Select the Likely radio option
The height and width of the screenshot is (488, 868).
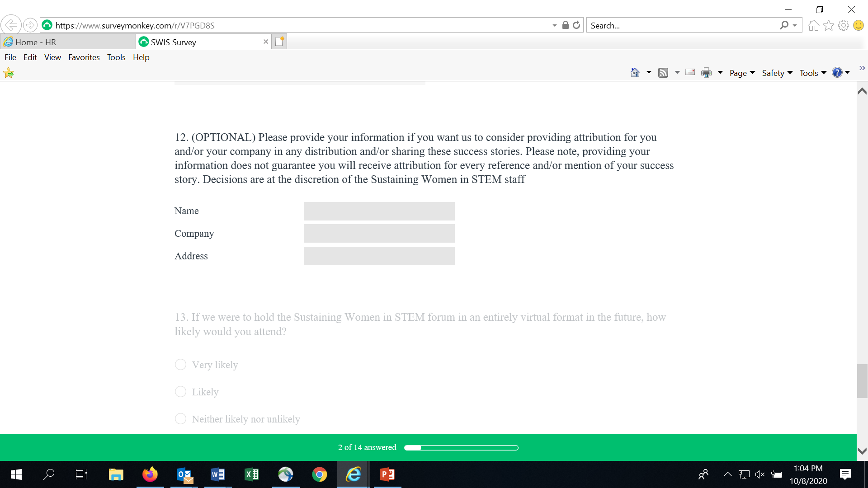point(180,392)
